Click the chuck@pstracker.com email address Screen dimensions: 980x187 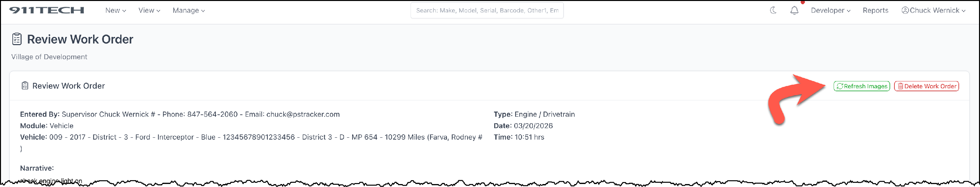[303, 114]
